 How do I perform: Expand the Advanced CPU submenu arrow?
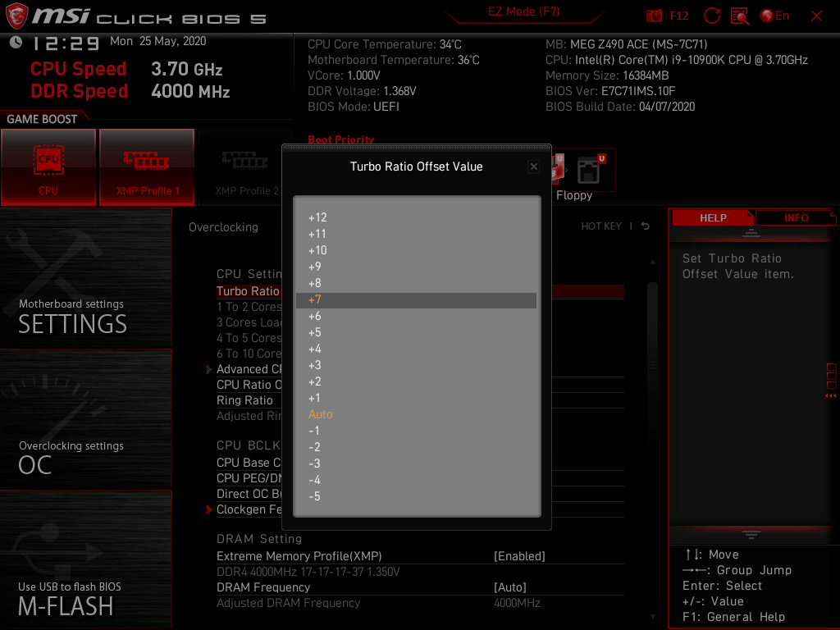pyautogui.click(x=208, y=369)
